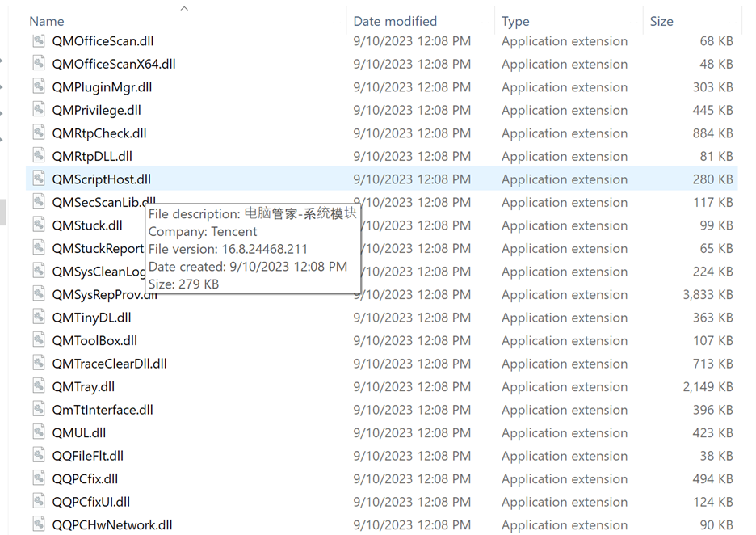The width and height of the screenshot is (756, 535).
Task: Click the 280 KB size of QMScriptHost.dll
Action: [x=712, y=179]
